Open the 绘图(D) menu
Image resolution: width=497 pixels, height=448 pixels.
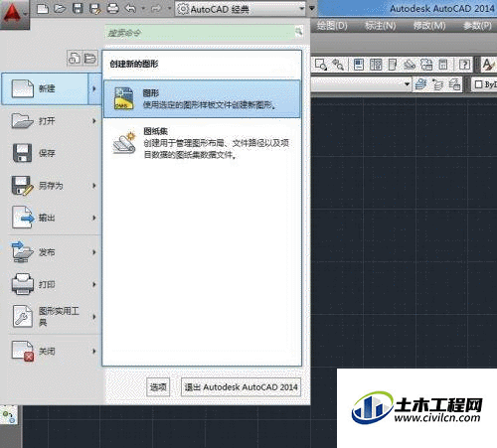[332, 26]
